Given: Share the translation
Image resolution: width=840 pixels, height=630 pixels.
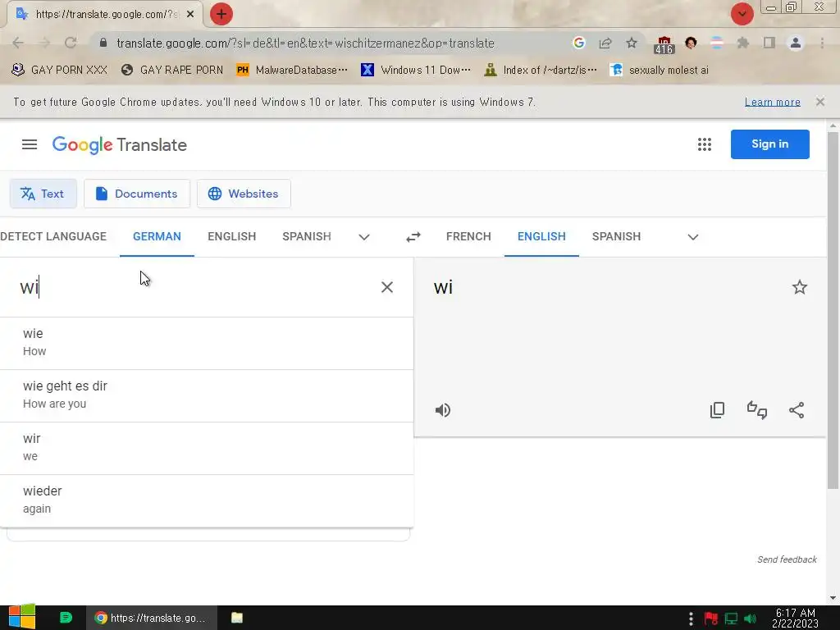Looking at the screenshot, I should point(797,410).
